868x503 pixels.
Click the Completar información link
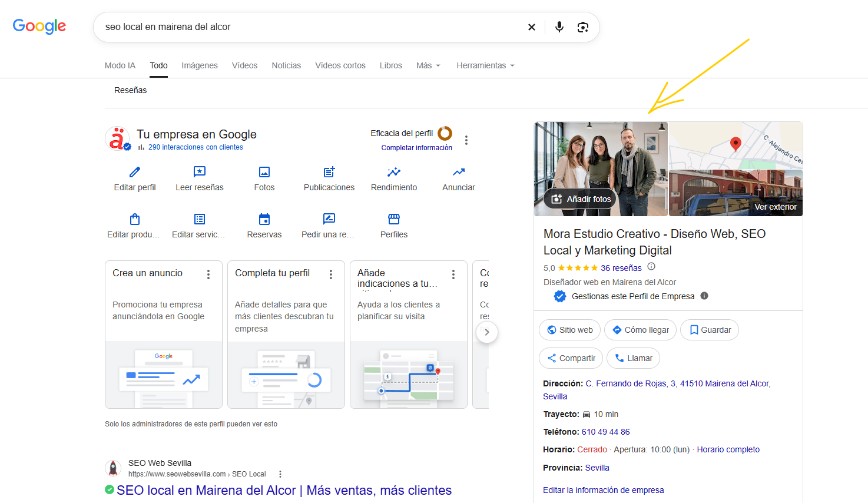[x=417, y=148]
